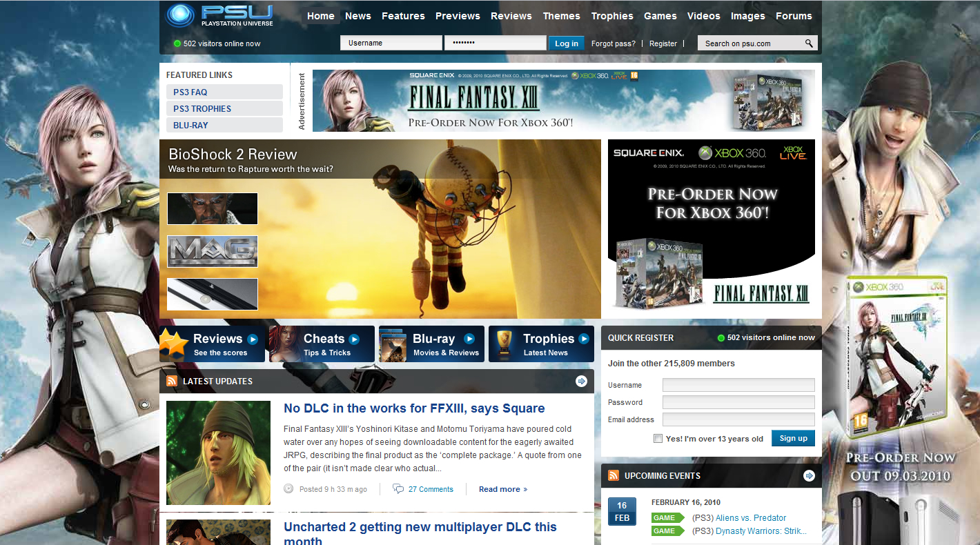Open the Trophies menu item
The height and width of the screenshot is (545, 980).
tap(612, 16)
